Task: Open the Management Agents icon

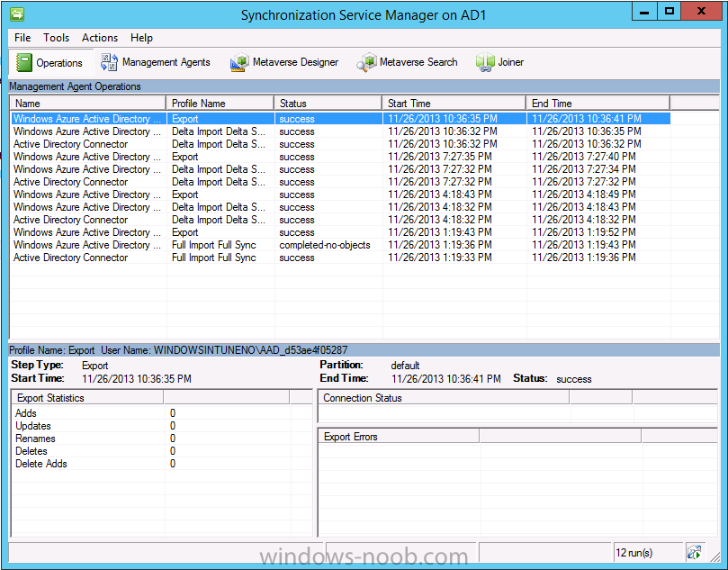Action: 109,62
